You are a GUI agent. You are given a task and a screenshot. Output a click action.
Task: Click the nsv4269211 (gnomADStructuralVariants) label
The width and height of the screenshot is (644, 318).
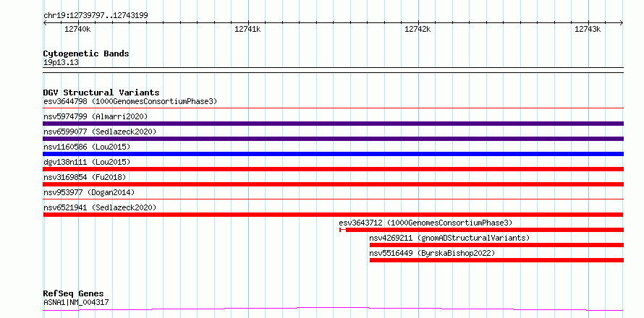point(450,238)
